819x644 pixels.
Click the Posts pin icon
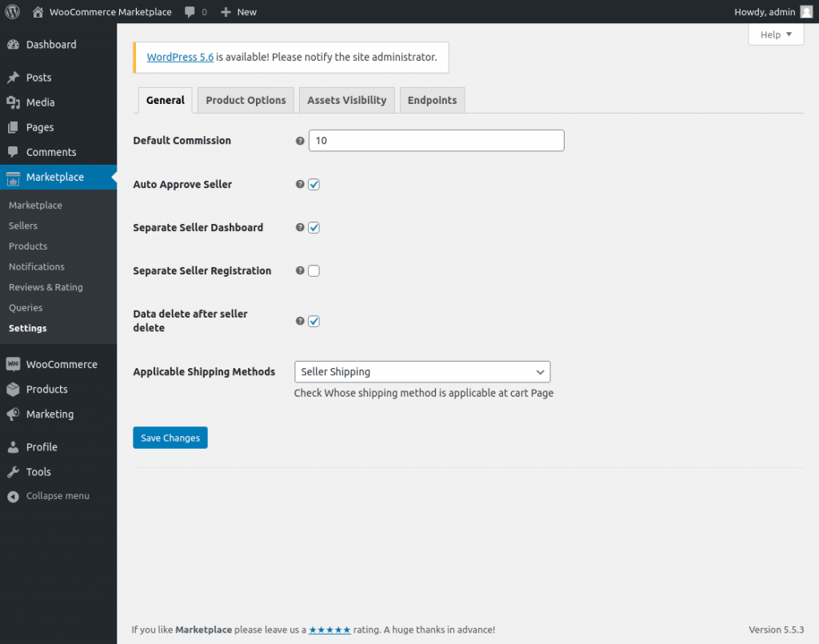coord(14,78)
